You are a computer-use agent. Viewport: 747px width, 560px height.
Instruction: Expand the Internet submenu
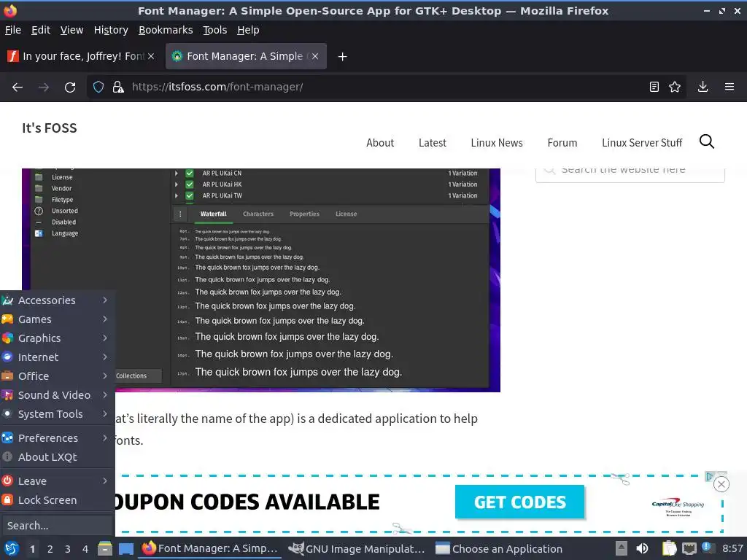click(x=57, y=357)
